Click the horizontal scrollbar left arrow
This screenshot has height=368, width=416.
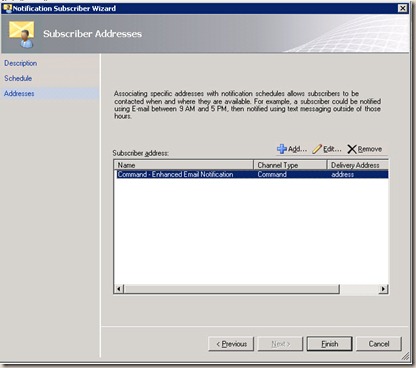(x=119, y=289)
